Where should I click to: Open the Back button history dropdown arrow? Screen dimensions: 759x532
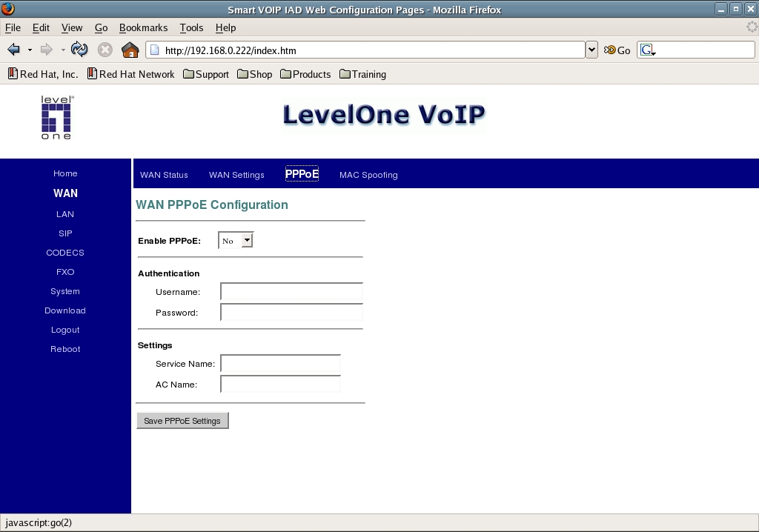[x=30, y=50]
